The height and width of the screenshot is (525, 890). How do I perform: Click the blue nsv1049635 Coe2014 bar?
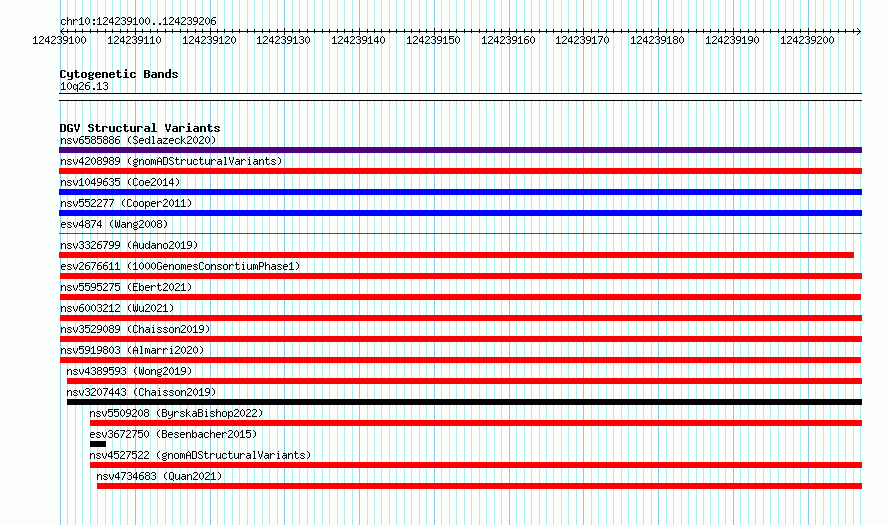click(460, 192)
